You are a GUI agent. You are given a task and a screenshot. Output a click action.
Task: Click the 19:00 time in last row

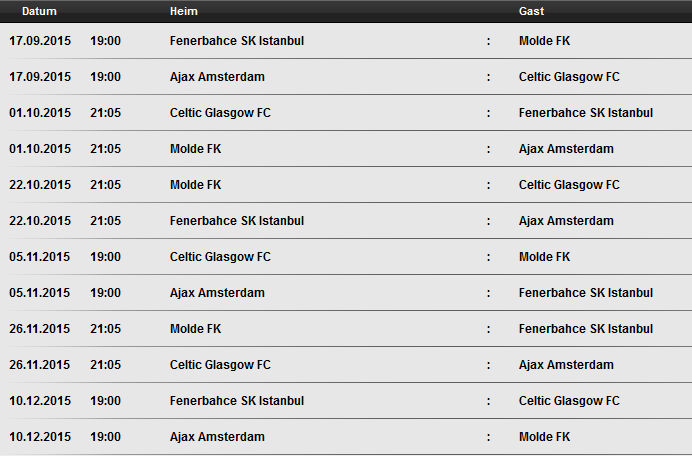pyautogui.click(x=105, y=437)
